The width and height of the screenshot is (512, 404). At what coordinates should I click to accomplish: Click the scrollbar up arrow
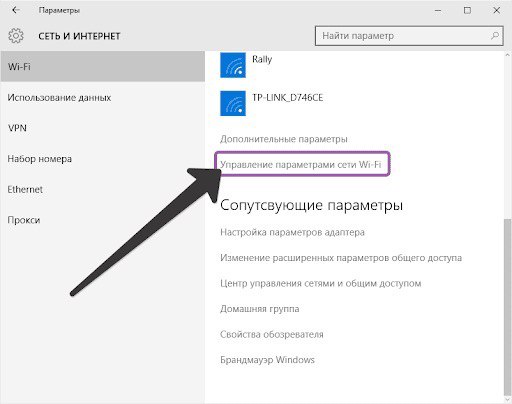tap(507, 55)
